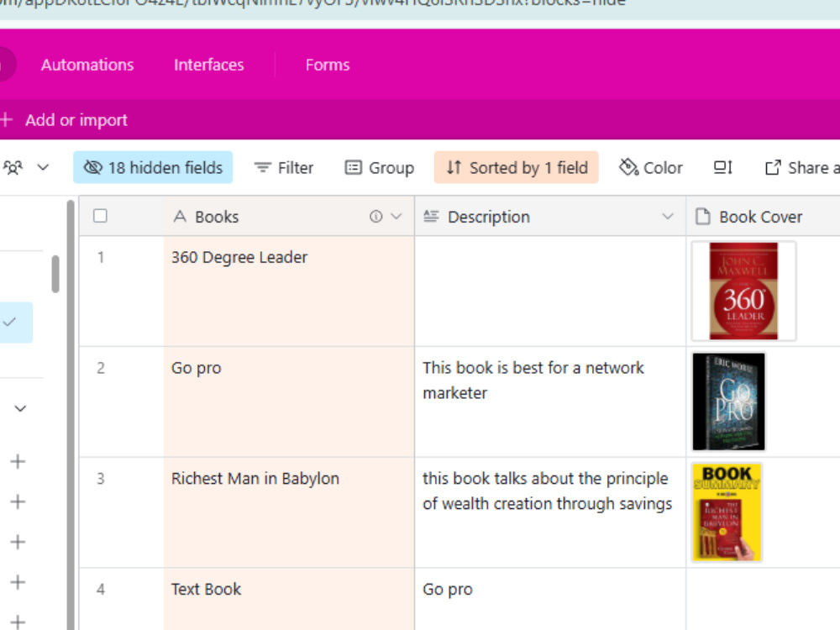Viewport: 840px width, 630px height.
Task: Click the Go pro description in row 4
Action: pos(550,600)
